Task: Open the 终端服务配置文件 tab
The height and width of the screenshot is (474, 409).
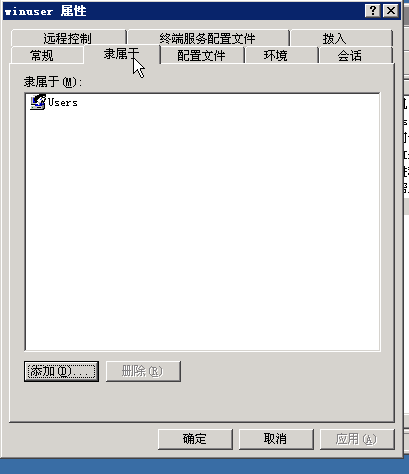Action: click(x=208, y=38)
